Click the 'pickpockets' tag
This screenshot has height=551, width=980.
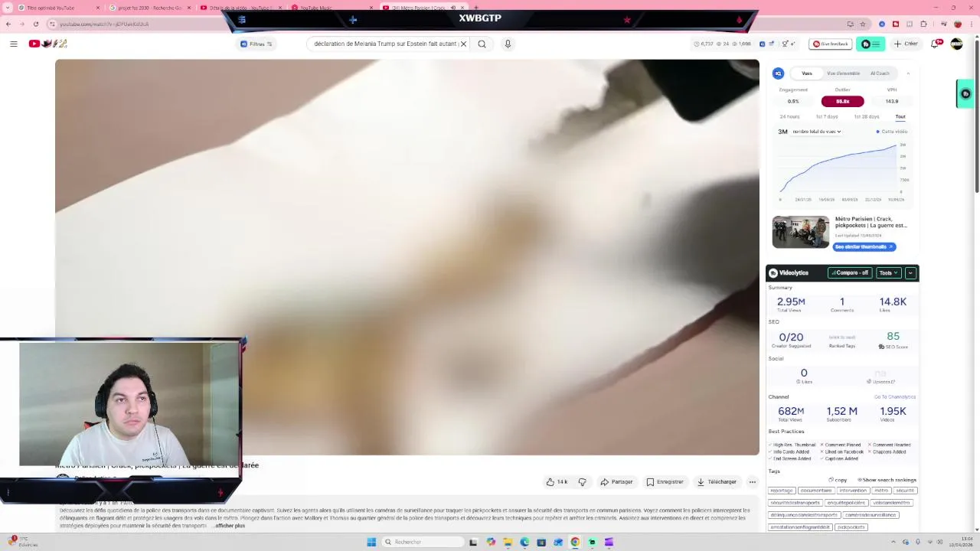tap(851, 527)
